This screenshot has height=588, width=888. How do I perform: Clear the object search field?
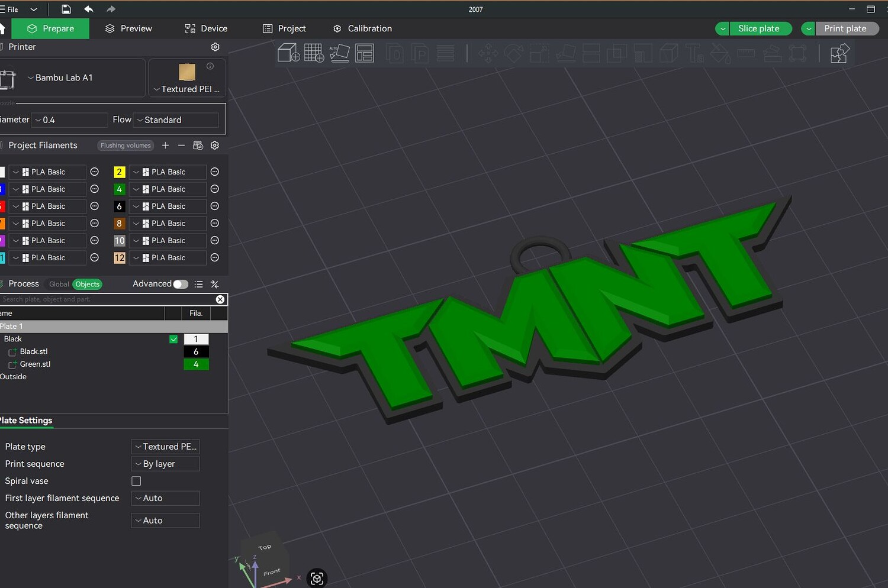point(220,299)
